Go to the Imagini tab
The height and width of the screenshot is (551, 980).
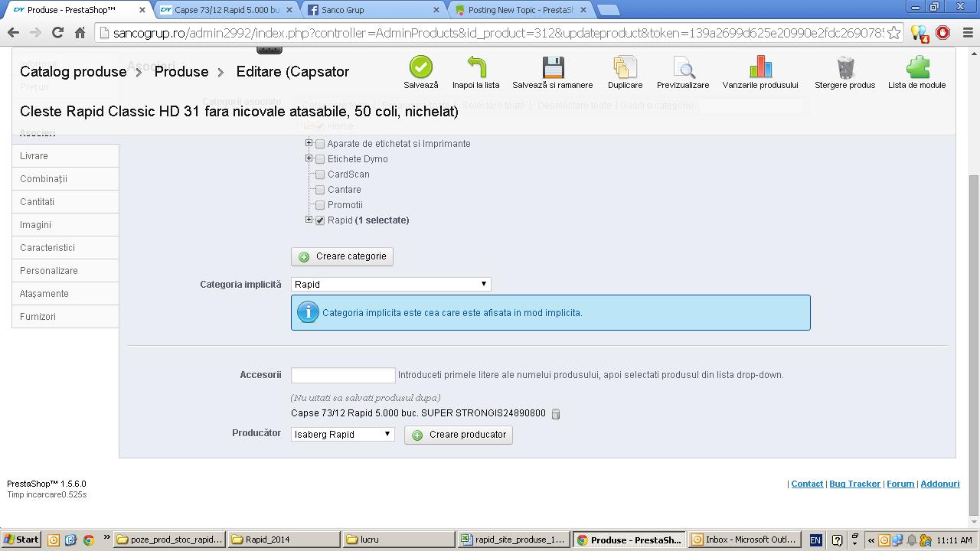[x=65, y=225]
